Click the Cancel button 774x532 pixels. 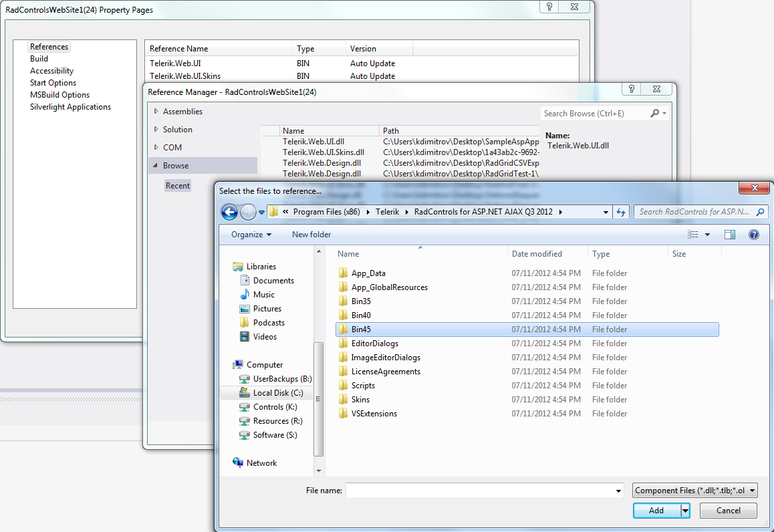tap(728, 511)
